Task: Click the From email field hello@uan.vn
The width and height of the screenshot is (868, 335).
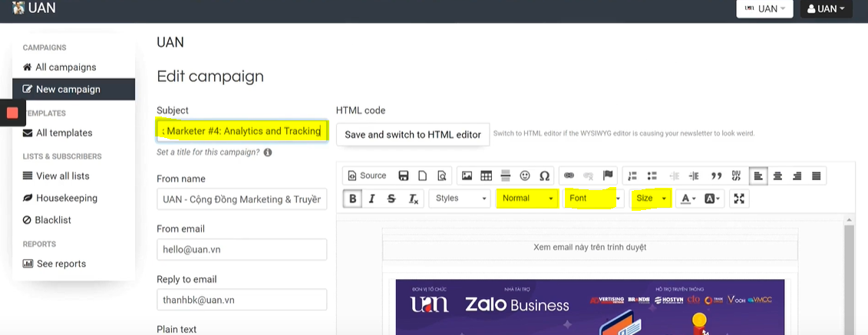Action: pyautogui.click(x=242, y=249)
